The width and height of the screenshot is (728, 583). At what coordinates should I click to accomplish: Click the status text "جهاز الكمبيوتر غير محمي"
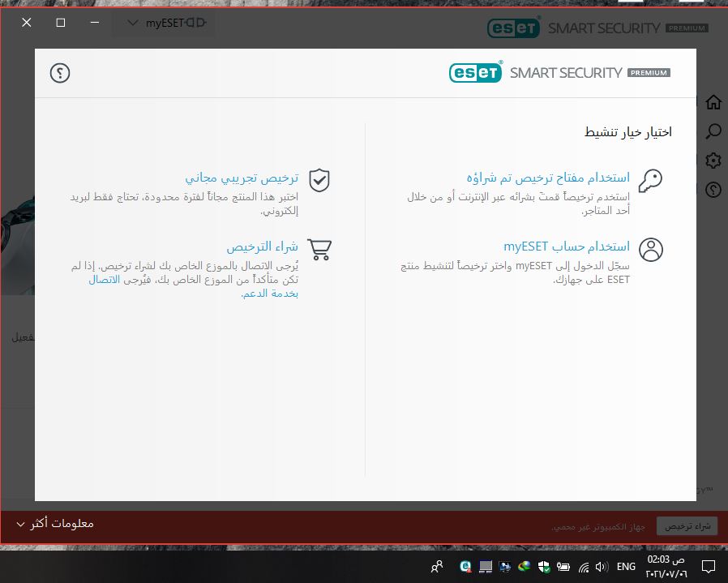click(x=598, y=527)
